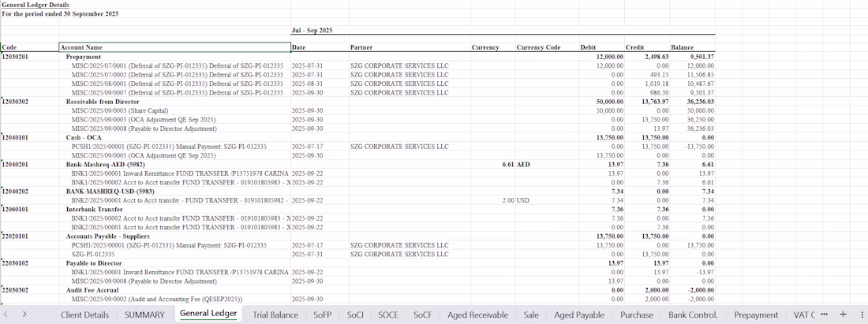Select the Cash - OCA account cell
The height and width of the screenshot is (324, 868).
(x=174, y=137)
